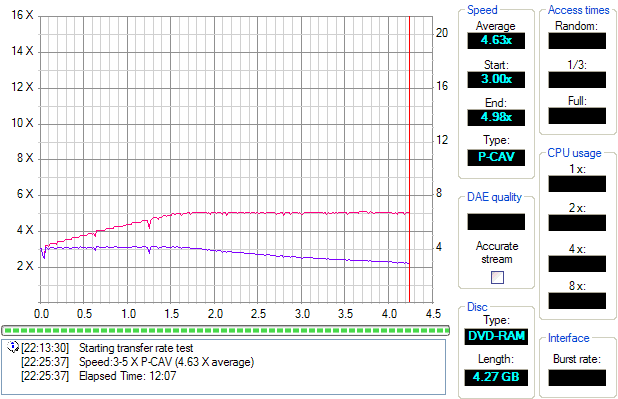
Task: Click the DAE quality value field
Action: click(x=496, y=222)
